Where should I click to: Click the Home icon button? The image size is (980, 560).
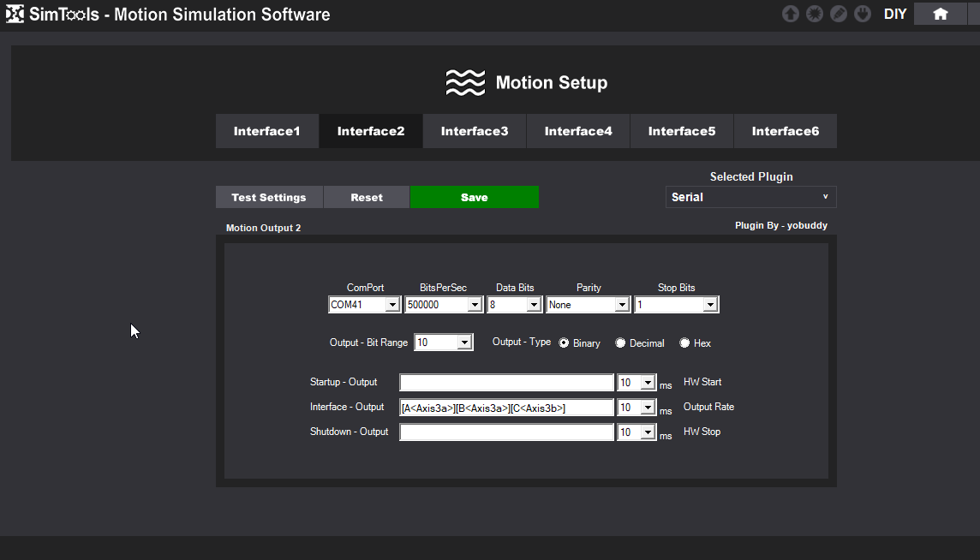[940, 14]
